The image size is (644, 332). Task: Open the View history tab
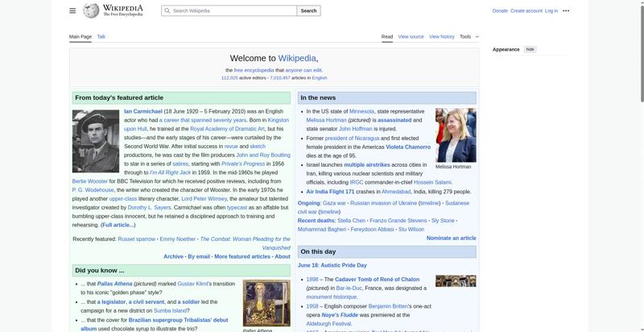coord(441,36)
